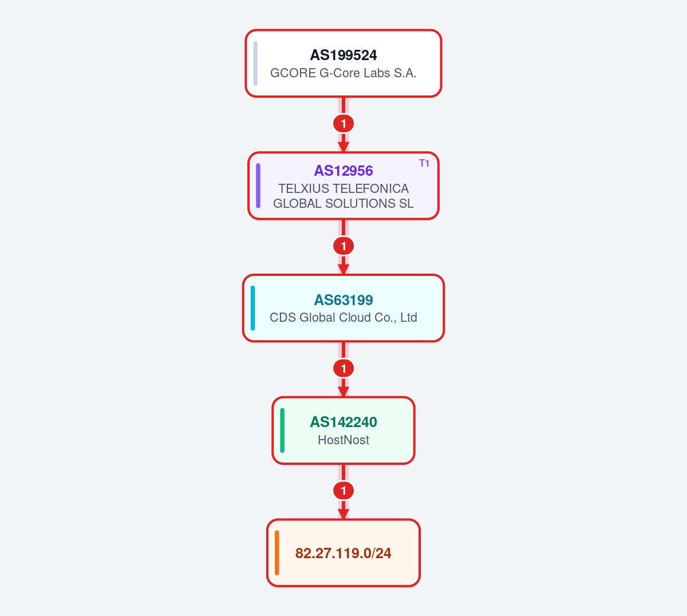Click the CDS Global Cloud Co., Ltd label
The image size is (687, 616).
(x=343, y=317)
